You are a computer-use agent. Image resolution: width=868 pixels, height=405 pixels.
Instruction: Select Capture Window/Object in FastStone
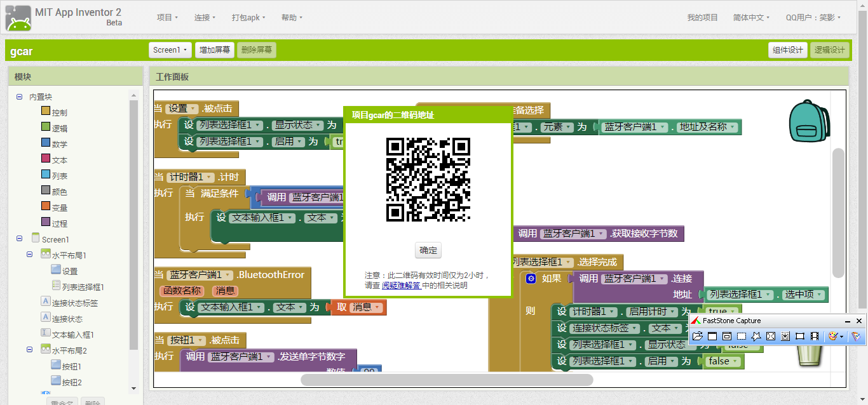[727, 336]
